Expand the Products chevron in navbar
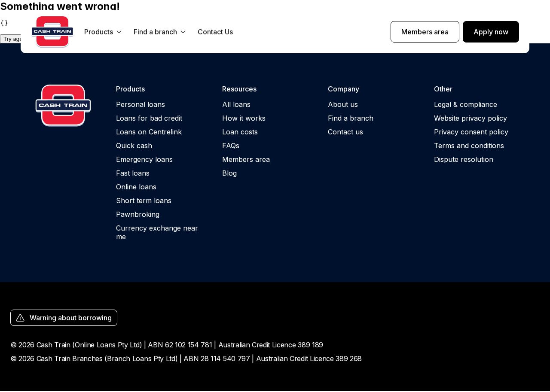 point(119,32)
